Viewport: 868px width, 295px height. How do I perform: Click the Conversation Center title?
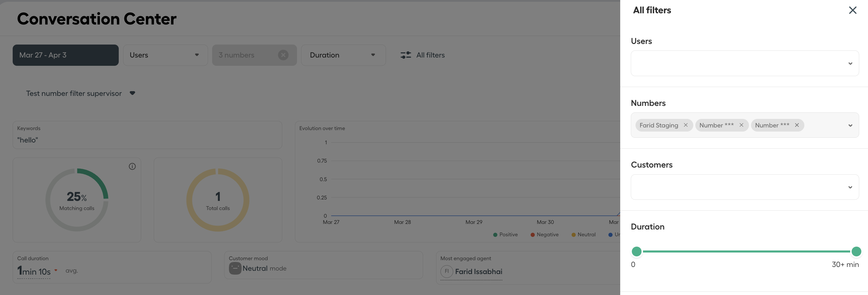pos(97,19)
